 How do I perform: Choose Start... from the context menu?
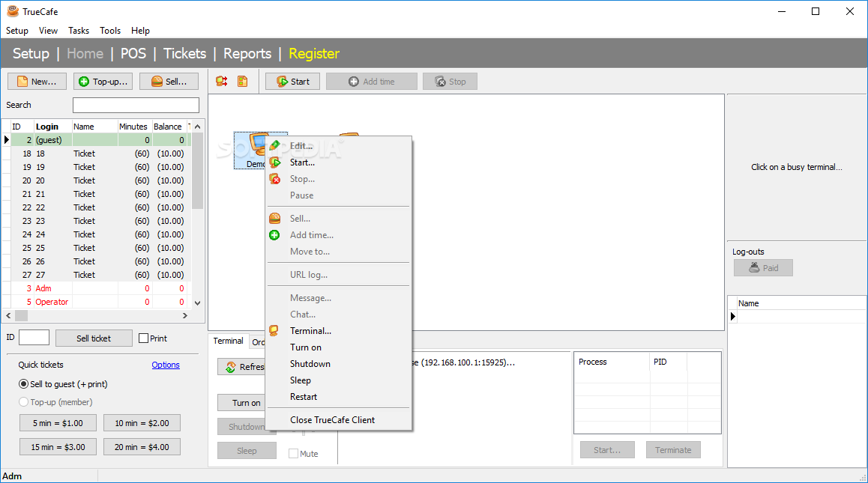[339, 162]
